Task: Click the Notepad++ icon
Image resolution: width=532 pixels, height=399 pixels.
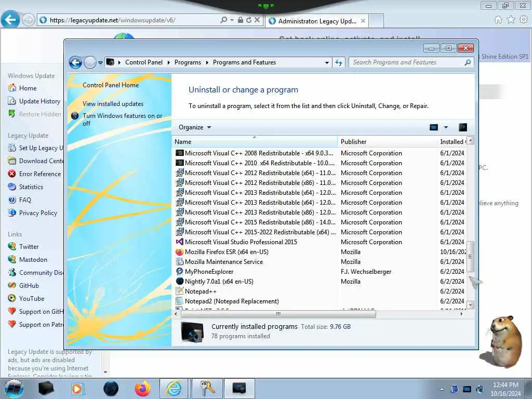Action: coord(179,291)
